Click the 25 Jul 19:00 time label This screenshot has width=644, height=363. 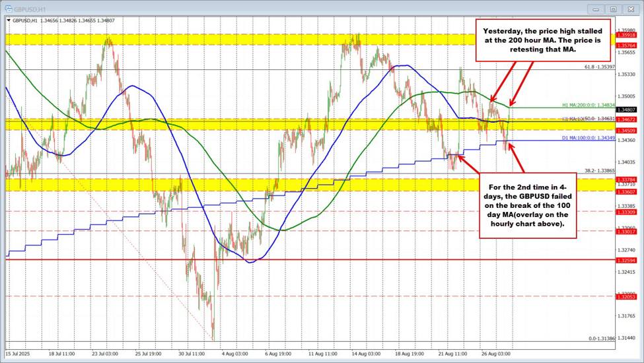(x=148, y=353)
